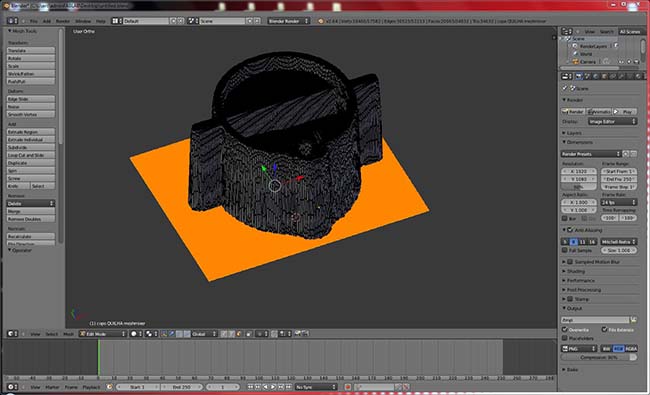Click the Render button in Render panel
Image resolution: width=650 pixels, height=395 pixels.
coord(573,112)
